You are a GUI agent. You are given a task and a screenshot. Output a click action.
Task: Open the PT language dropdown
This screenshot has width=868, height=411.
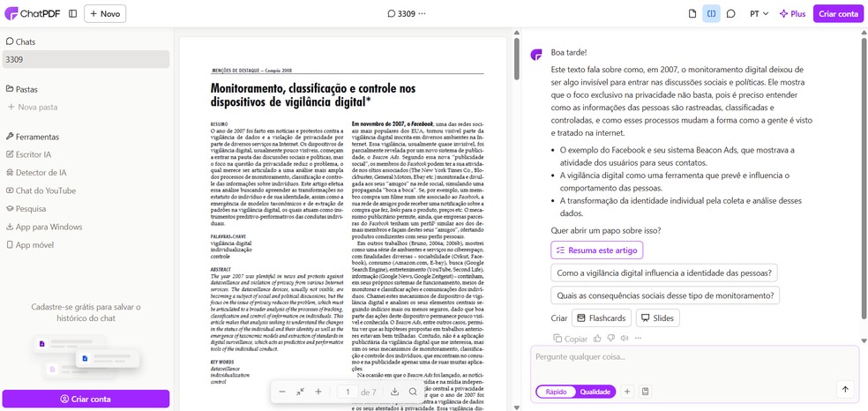click(759, 14)
